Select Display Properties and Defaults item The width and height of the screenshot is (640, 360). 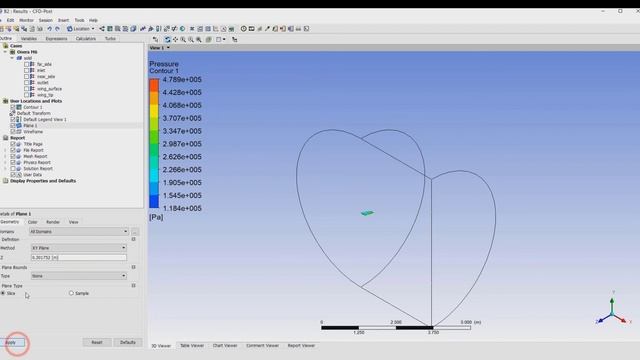coord(43,181)
